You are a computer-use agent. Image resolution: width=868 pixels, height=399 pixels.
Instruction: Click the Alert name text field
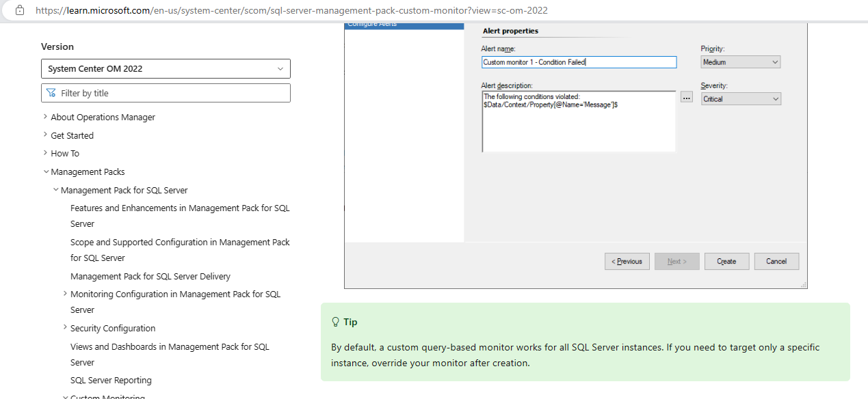(x=579, y=62)
